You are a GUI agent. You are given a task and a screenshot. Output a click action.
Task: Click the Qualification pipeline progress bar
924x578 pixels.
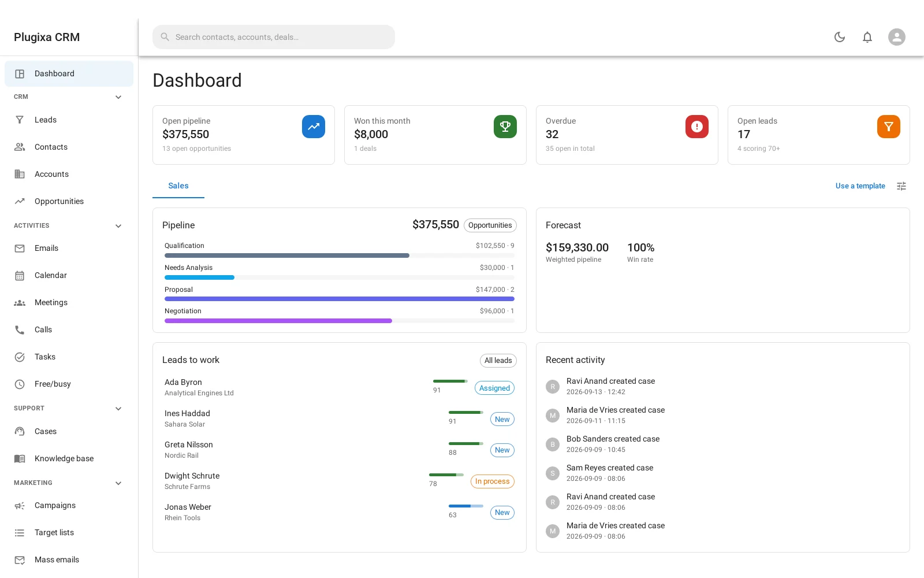click(340, 255)
